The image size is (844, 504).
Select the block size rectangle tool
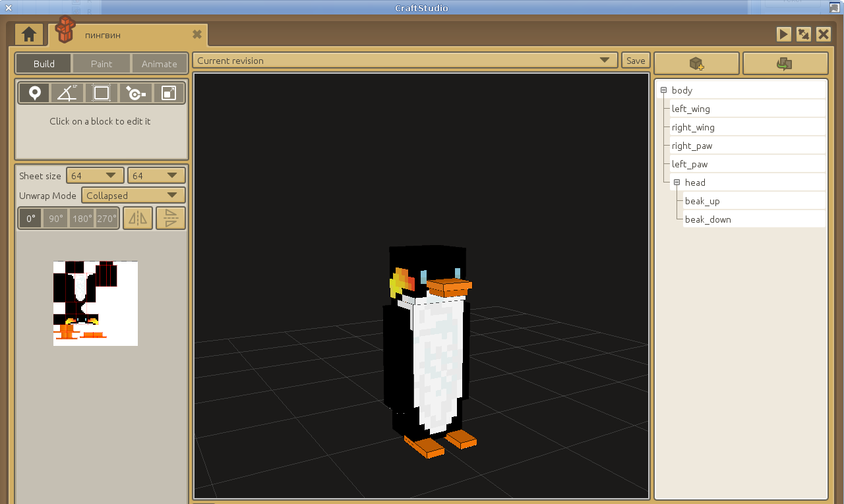click(102, 93)
